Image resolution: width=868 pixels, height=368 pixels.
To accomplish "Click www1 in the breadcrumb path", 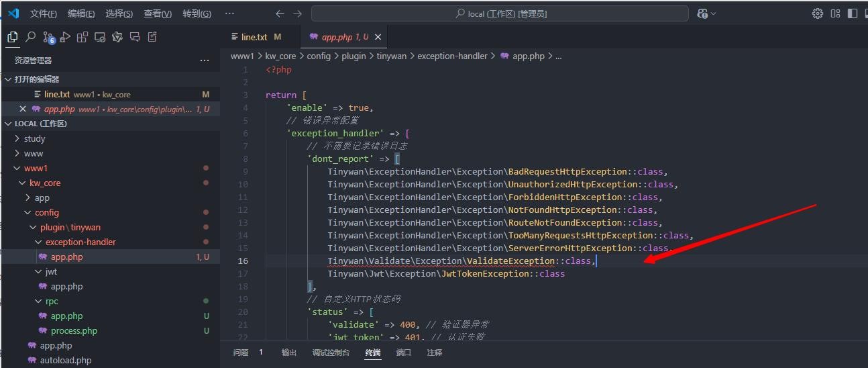I will pyautogui.click(x=242, y=56).
